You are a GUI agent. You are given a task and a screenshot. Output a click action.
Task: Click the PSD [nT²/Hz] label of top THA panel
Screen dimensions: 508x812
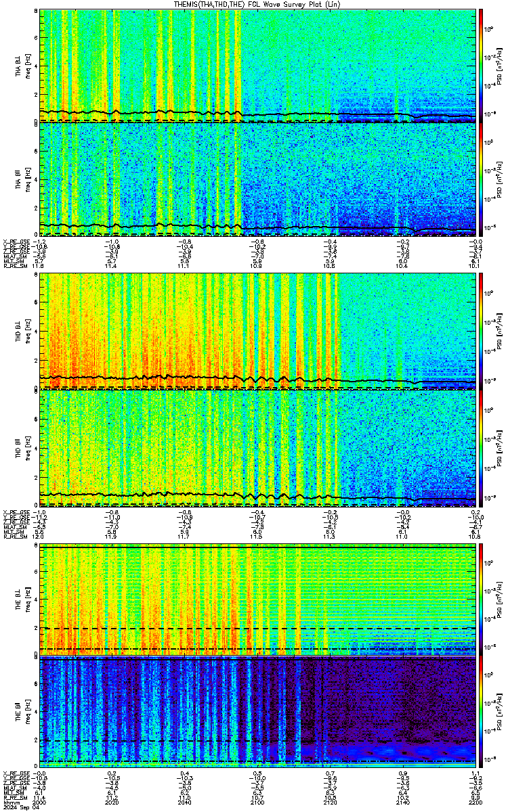coord(501,65)
